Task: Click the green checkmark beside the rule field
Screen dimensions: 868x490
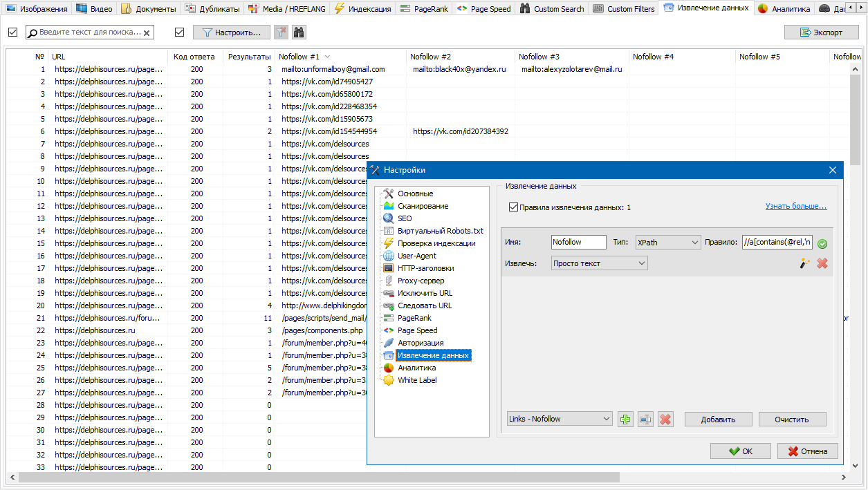Action: coord(822,243)
